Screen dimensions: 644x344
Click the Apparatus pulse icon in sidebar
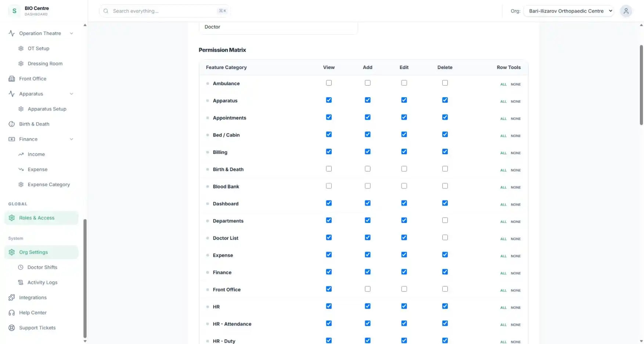(x=12, y=94)
